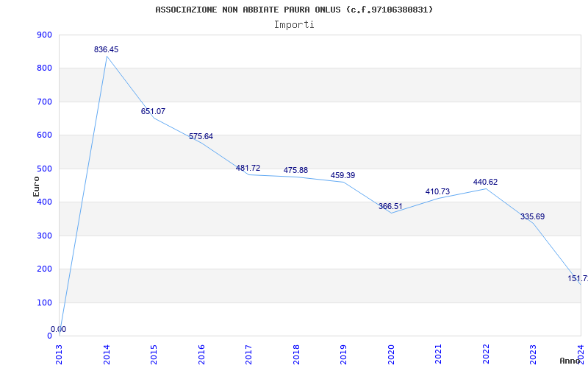Select the 481.72 data label
Screen dimensions: 588x368
[x=248, y=169]
